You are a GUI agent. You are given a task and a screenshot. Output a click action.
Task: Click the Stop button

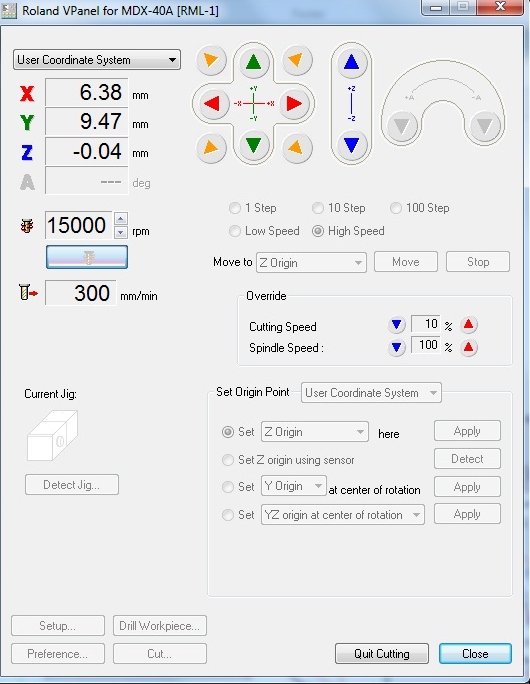(x=478, y=262)
